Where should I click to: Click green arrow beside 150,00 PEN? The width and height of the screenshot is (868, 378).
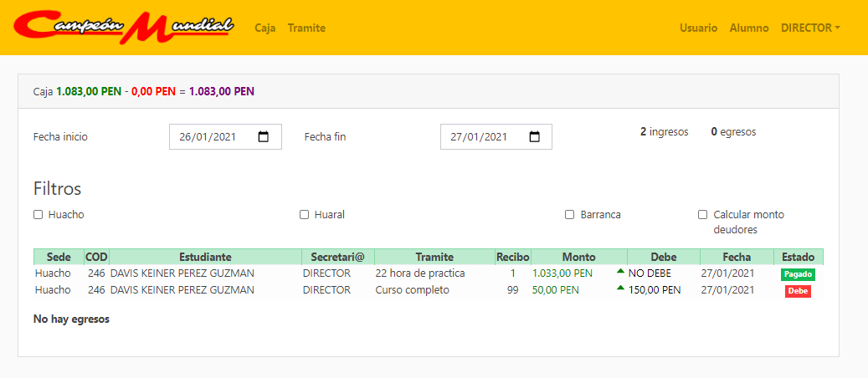[x=620, y=289]
